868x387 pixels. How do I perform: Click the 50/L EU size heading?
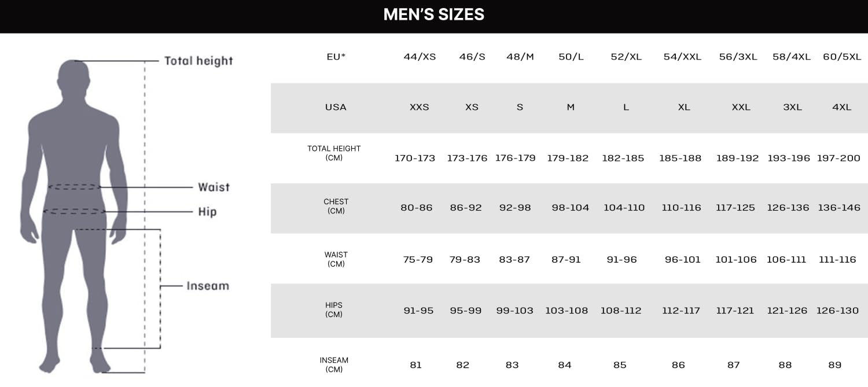[x=571, y=57]
